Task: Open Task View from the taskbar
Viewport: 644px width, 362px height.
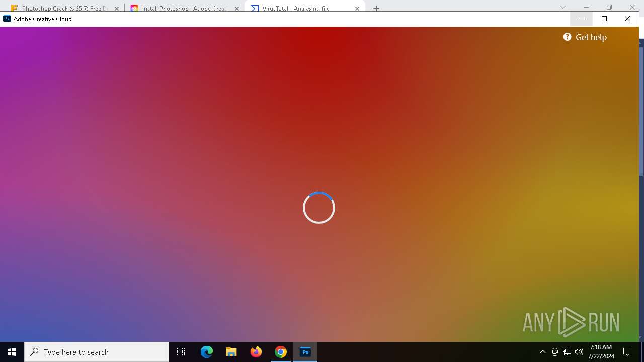Action: point(181,352)
